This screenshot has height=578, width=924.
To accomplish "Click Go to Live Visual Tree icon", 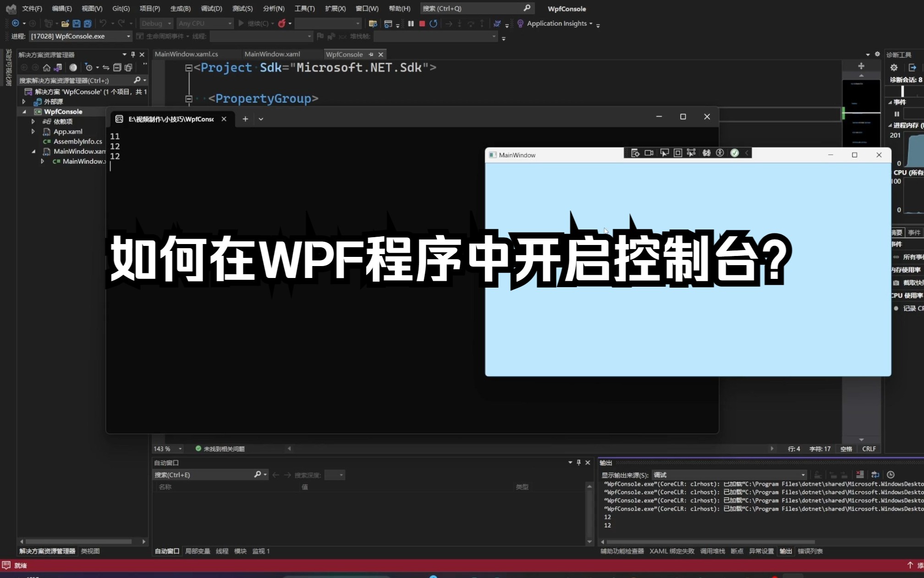I will pyautogui.click(x=635, y=153).
